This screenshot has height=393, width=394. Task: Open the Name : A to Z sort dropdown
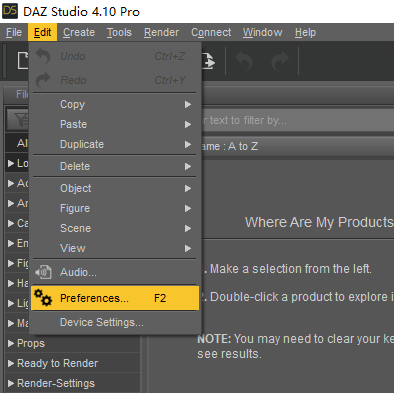click(298, 146)
